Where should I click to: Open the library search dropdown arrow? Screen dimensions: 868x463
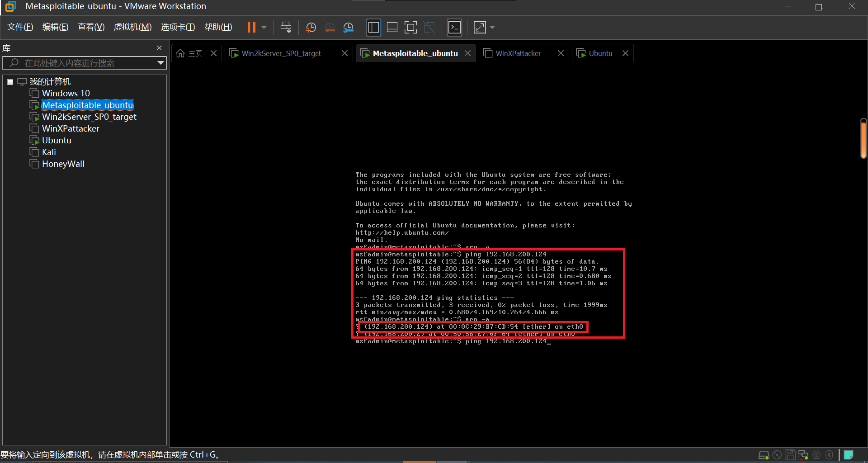(160, 63)
